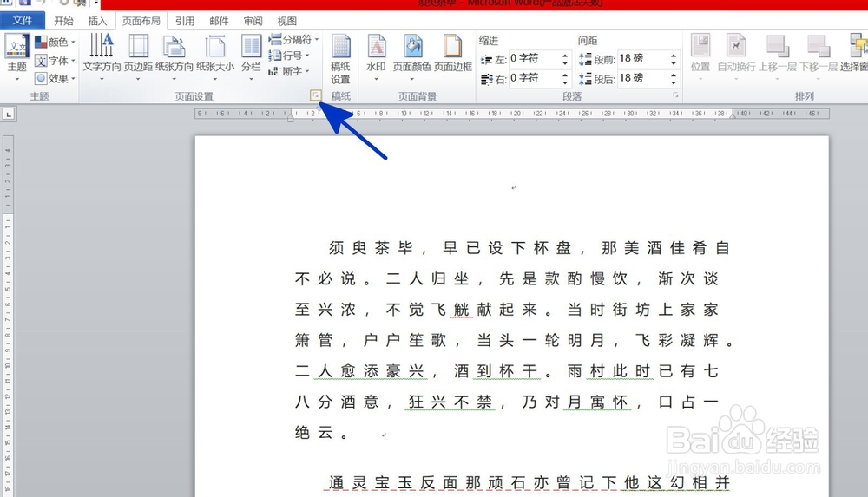Image resolution: width=868 pixels, height=497 pixels.
Task: Open theme Effects dropdown
Action: [x=55, y=79]
